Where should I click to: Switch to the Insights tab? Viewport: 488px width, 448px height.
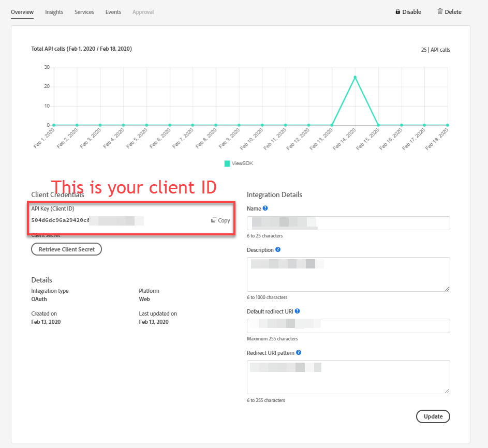(x=54, y=12)
